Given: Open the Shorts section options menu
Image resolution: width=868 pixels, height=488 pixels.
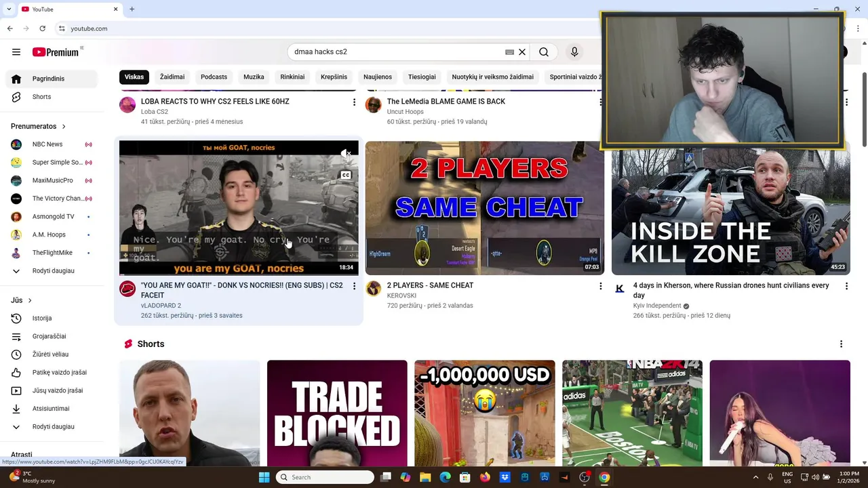Looking at the screenshot, I should point(841,344).
